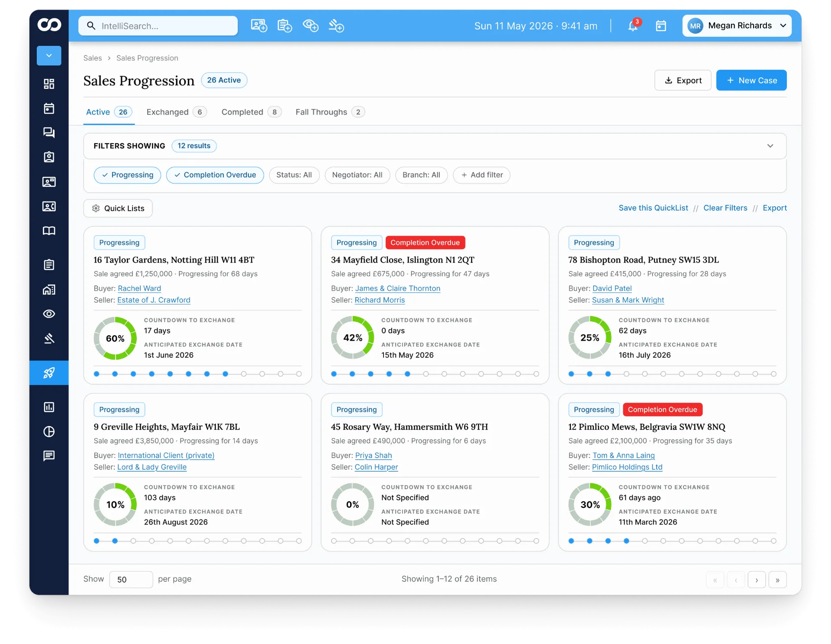Screen dimensions: 831x644
Task: Click the IntelliSearch search field
Action: [158, 26]
